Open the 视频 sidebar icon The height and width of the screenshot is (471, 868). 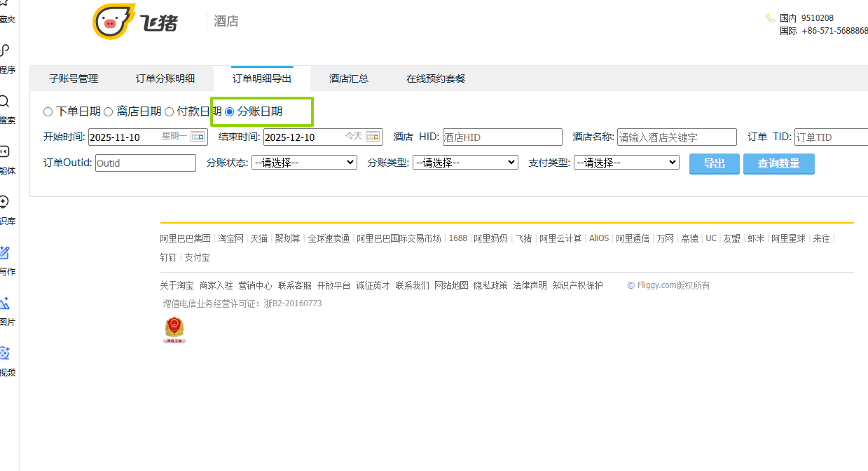[x=6, y=354]
